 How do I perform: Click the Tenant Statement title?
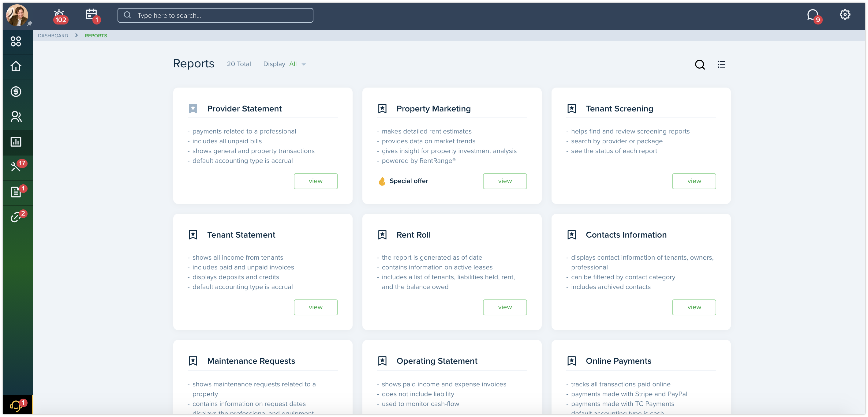pyautogui.click(x=241, y=235)
